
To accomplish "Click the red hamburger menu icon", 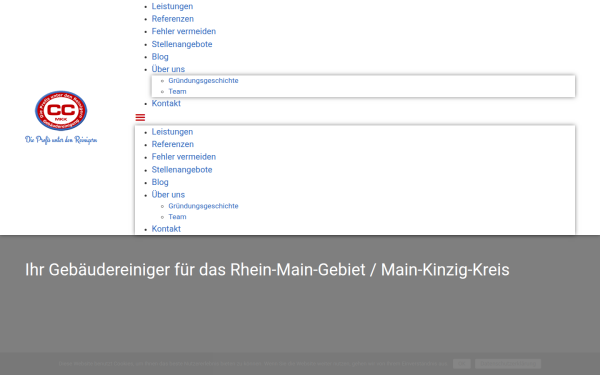I will pyautogui.click(x=140, y=117).
